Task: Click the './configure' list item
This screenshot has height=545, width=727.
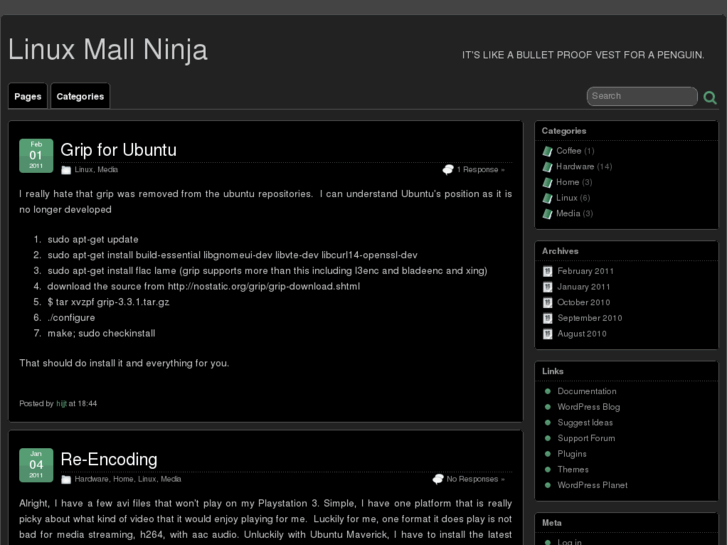Action: [x=71, y=318]
